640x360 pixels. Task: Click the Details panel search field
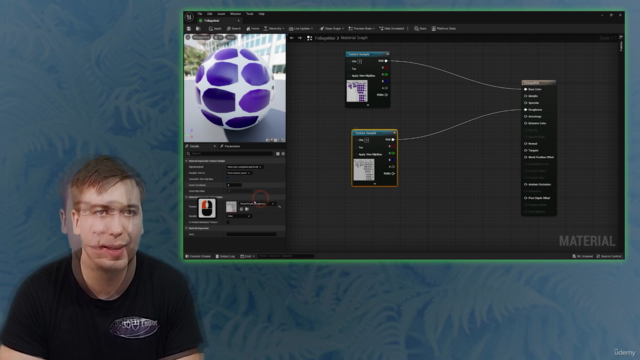point(229,153)
